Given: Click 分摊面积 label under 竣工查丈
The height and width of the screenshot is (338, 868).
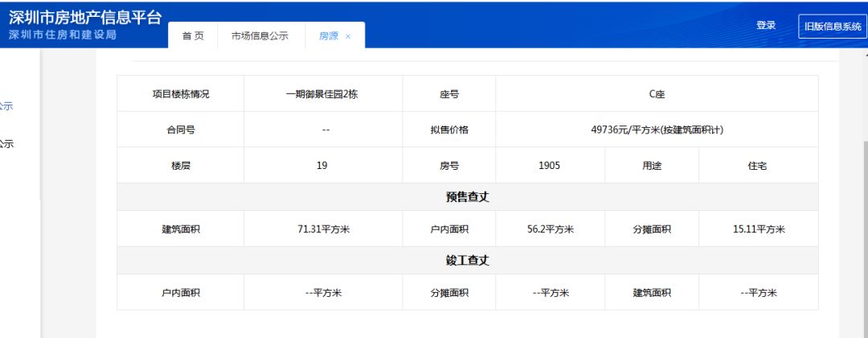Looking at the screenshot, I should pos(449,293).
